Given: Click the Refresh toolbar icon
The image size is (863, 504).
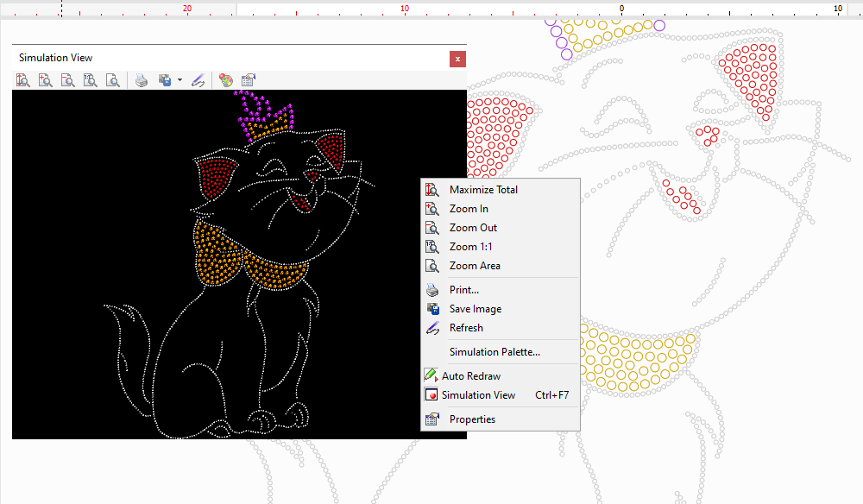Looking at the screenshot, I should point(198,80).
